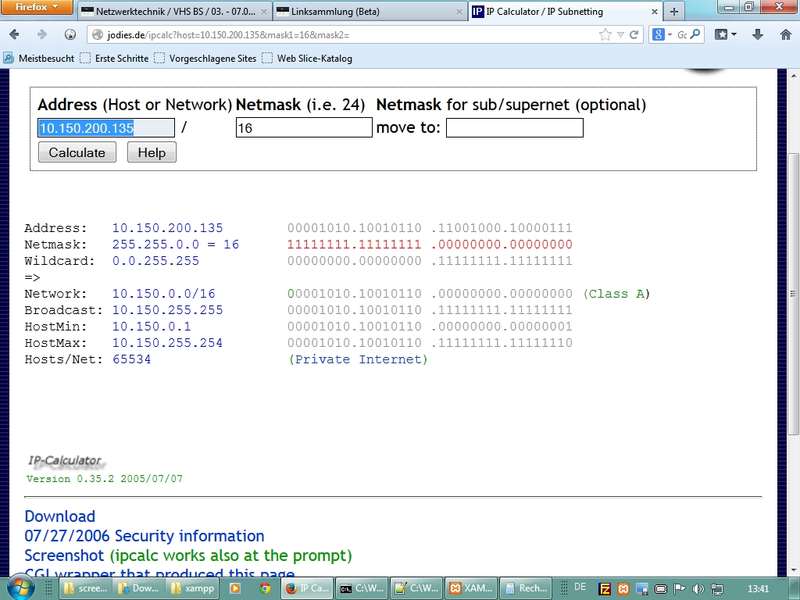Click the HostMin value 10.150.0.1

[x=152, y=327]
